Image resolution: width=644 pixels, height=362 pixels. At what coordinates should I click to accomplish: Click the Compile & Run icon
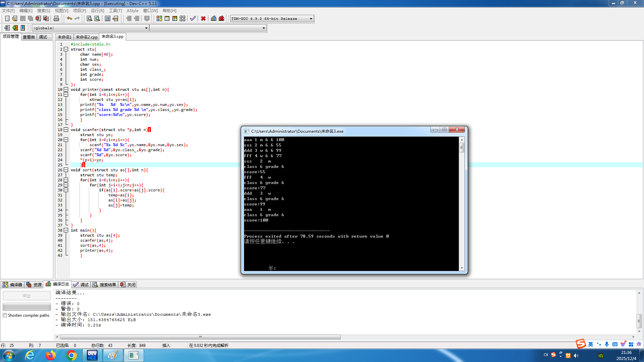175,18
